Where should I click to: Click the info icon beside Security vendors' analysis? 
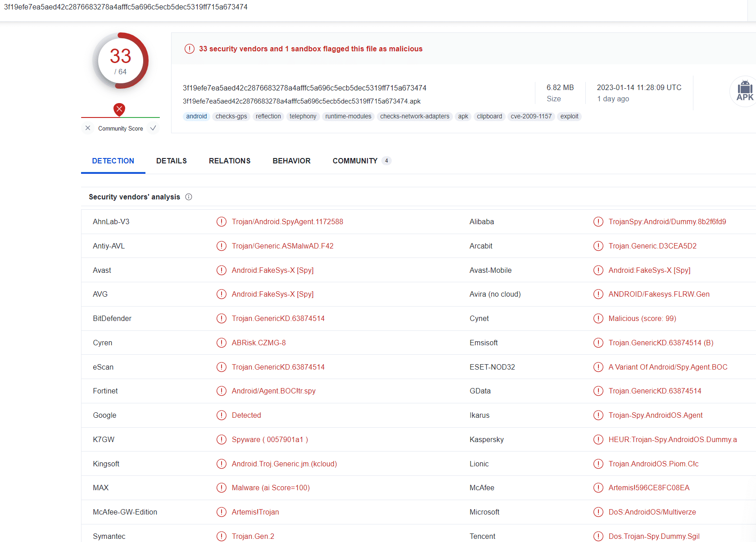click(x=189, y=197)
